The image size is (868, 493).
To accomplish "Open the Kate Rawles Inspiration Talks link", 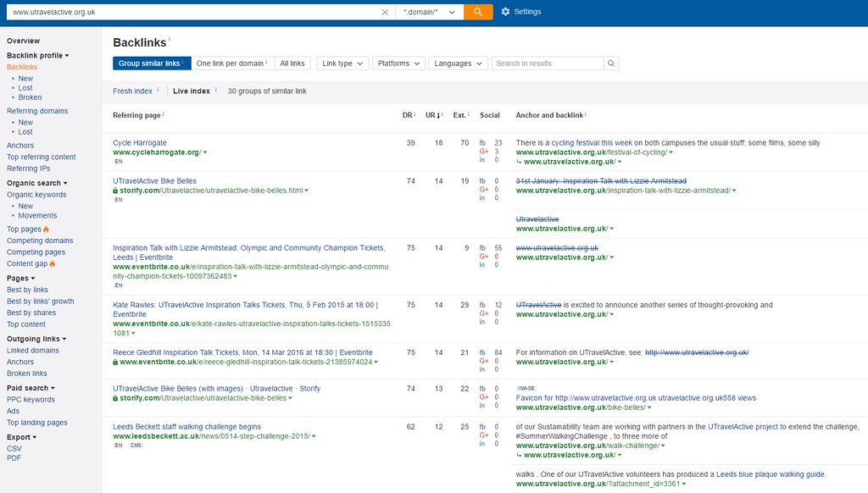I will pos(245,309).
